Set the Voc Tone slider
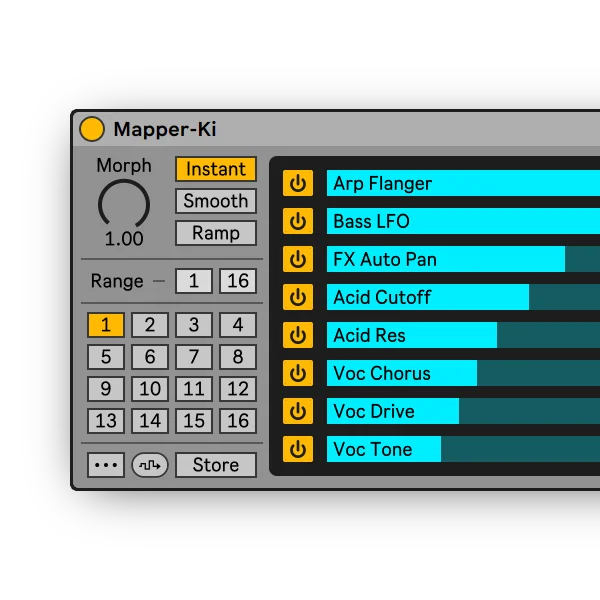Viewport: 600px width, 600px height. pyautogui.click(x=463, y=449)
